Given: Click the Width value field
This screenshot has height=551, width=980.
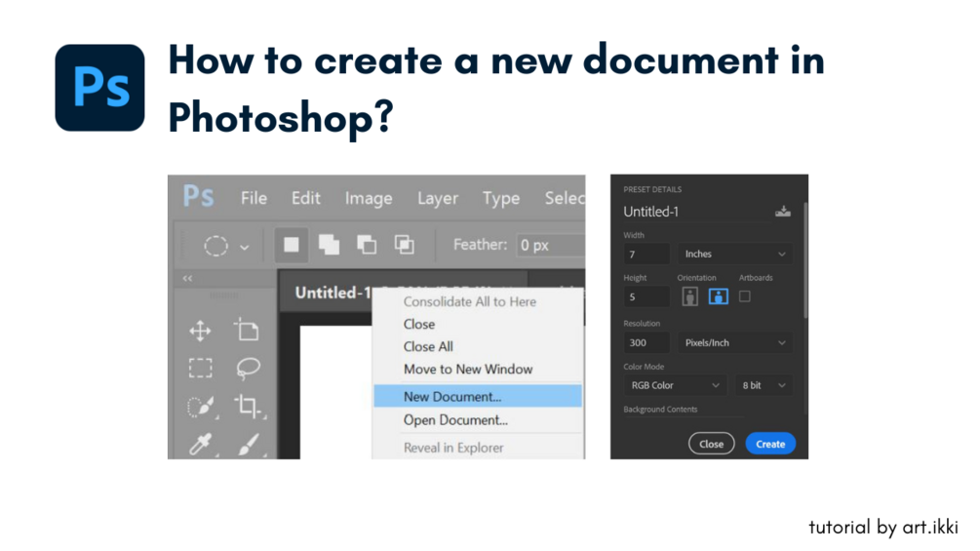Looking at the screenshot, I should [x=647, y=255].
